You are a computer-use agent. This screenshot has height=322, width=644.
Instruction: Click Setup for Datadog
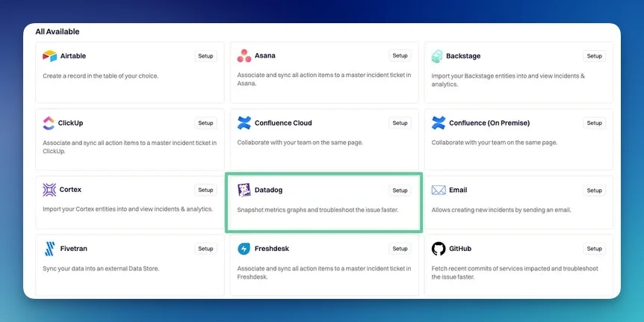coord(400,191)
